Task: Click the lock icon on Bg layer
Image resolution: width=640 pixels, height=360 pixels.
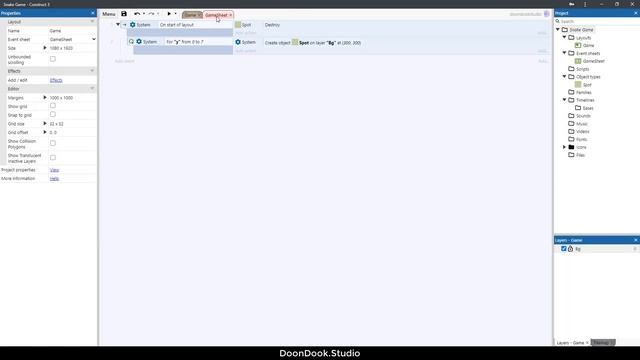Action: click(x=571, y=249)
